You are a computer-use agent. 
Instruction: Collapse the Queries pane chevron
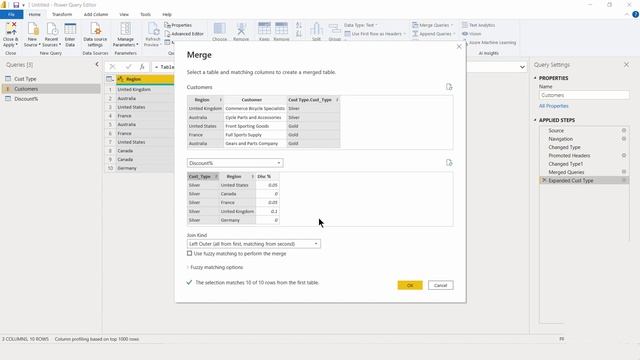97,64
